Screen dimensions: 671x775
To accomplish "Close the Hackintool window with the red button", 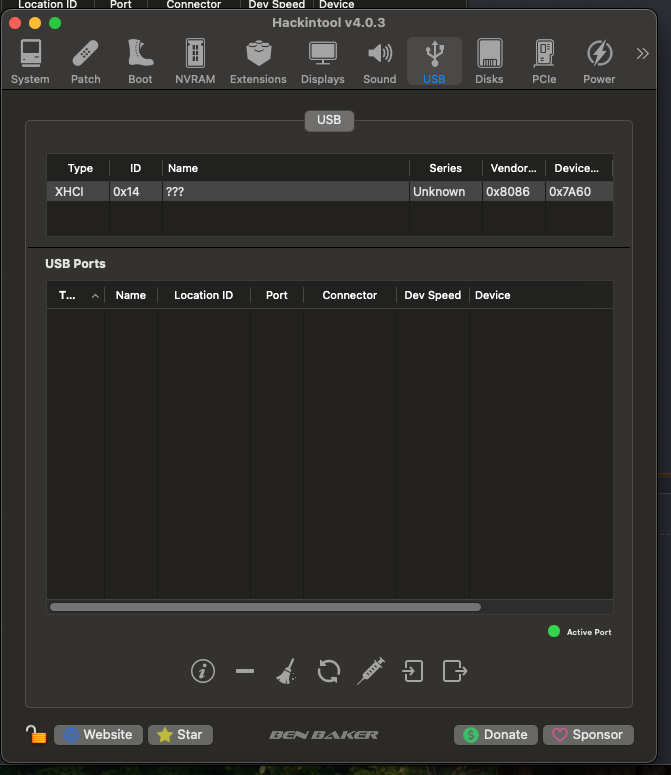I will [x=15, y=23].
